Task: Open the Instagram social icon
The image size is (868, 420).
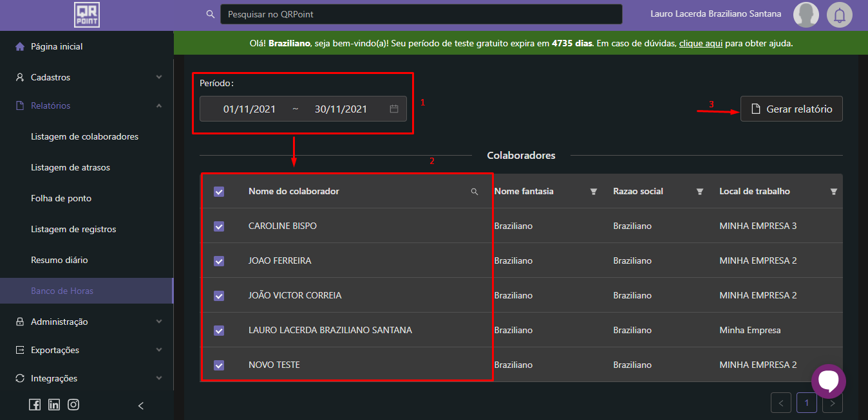Action: 73,405
